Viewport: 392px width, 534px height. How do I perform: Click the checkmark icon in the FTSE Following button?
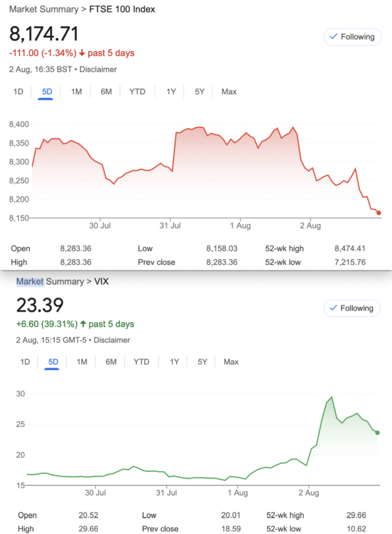point(334,37)
